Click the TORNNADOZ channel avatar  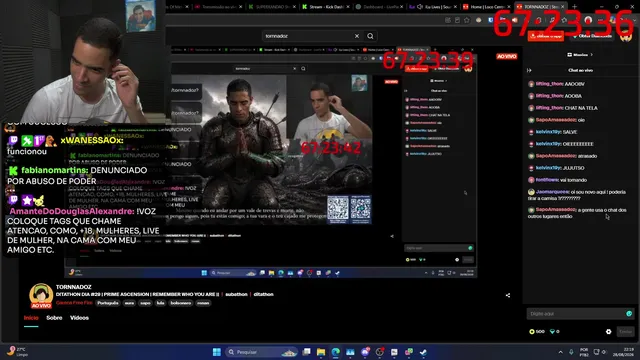(41, 296)
